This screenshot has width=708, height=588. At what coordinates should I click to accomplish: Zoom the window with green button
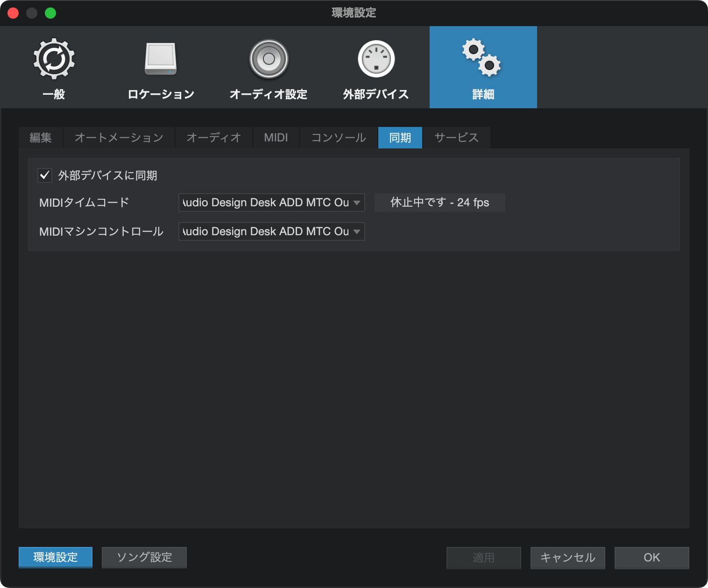tap(50, 13)
